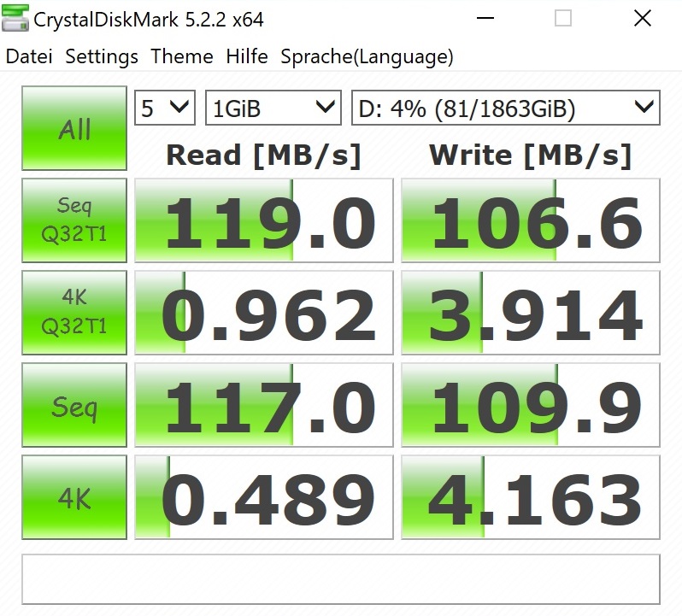This screenshot has height=616, width=682.
Task: Open the Hilfe menu
Action: [247, 57]
